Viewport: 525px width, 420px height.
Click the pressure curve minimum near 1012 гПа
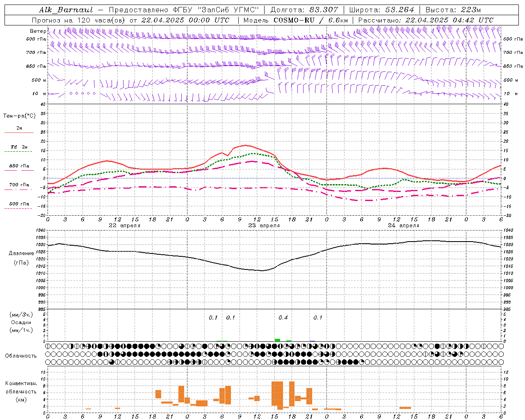coord(262,270)
